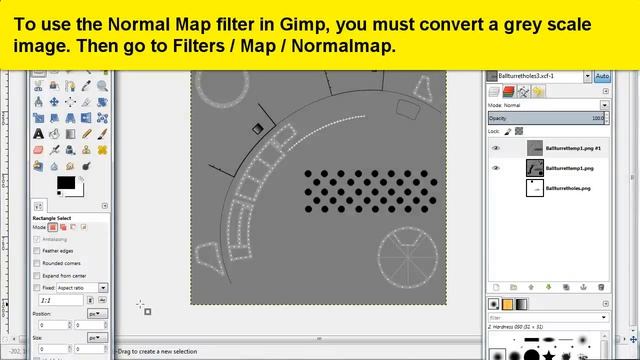
Task: Open the layer Mode Normal dropdown
Action: [x=604, y=105]
